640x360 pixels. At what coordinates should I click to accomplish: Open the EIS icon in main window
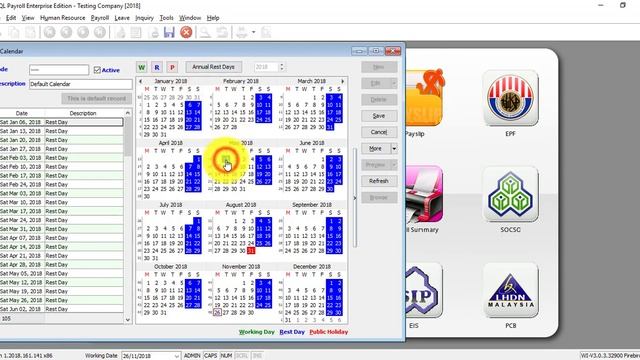coord(424,291)
